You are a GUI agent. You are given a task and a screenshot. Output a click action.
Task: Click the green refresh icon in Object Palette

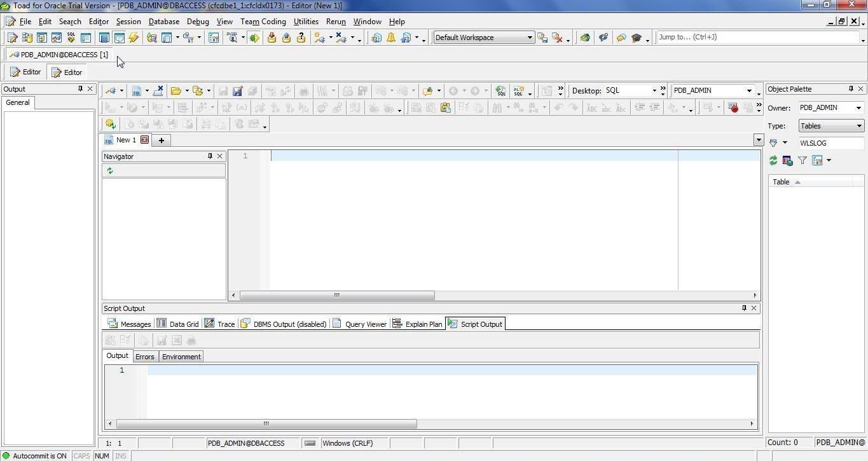(773, 160)
